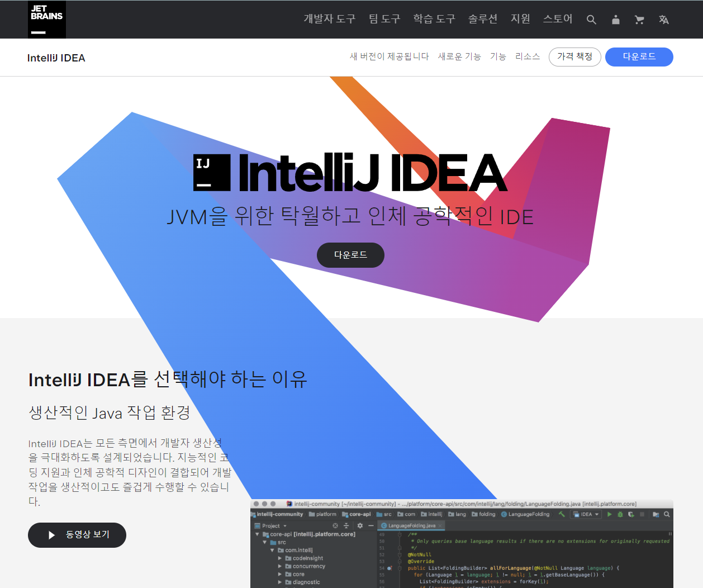Click the gutter marker icon on line 54

point(389,568)
